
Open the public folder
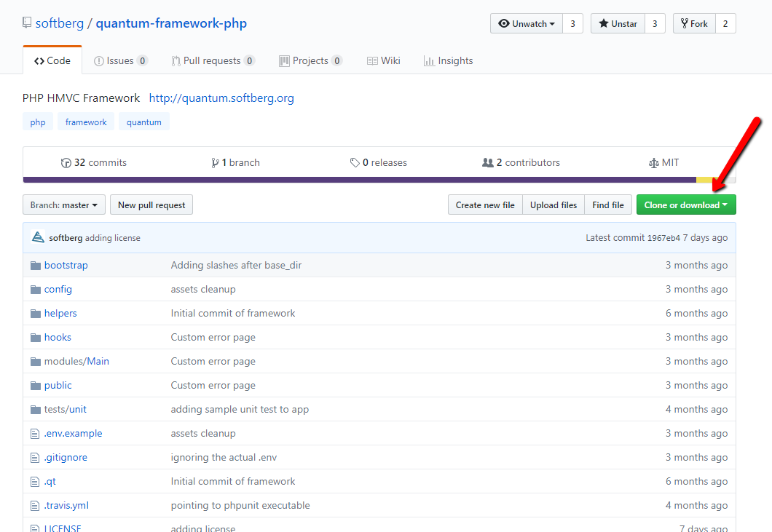coord(58,385)
